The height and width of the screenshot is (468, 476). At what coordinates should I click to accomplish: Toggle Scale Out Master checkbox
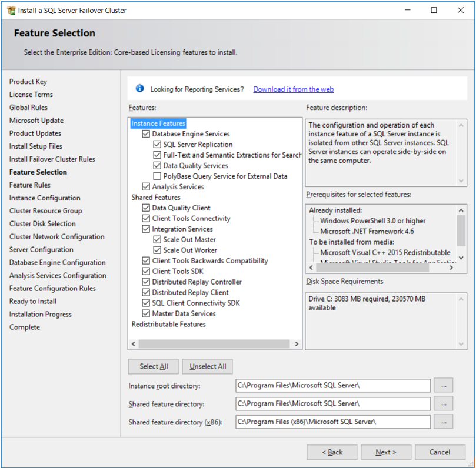157,240
